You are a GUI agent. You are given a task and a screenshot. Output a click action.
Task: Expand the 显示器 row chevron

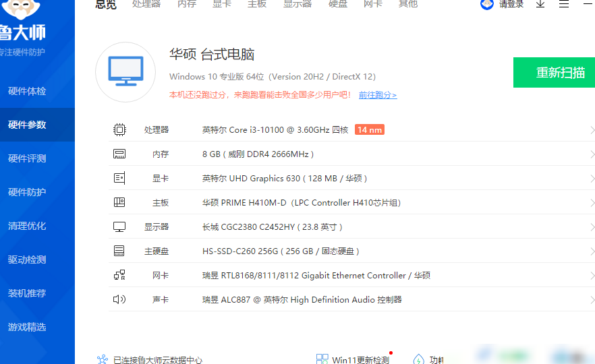click(592, 227)
